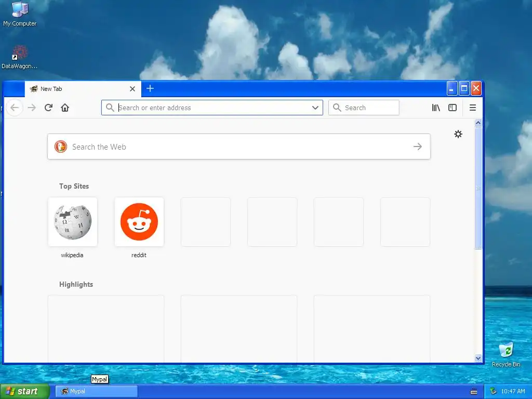Screen dimensions: 532x399
Task: Submit web search with the arrow button
Action: [x=418, y=147]
